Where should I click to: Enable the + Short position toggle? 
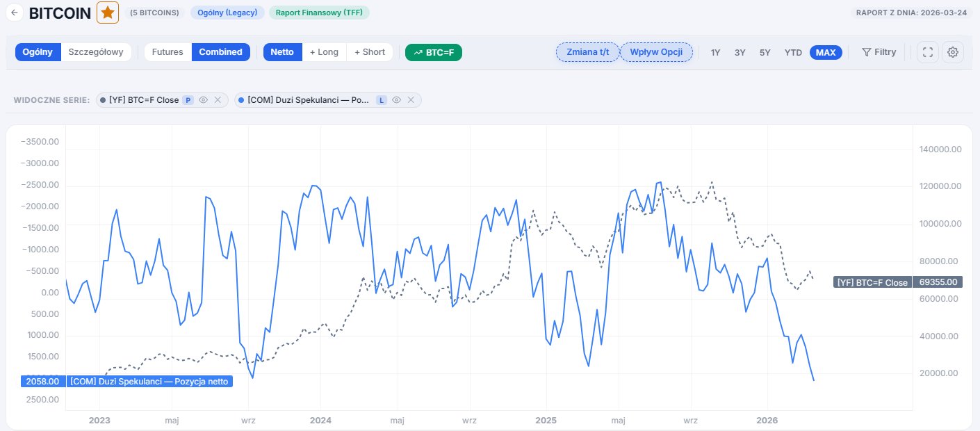point(369,52)
